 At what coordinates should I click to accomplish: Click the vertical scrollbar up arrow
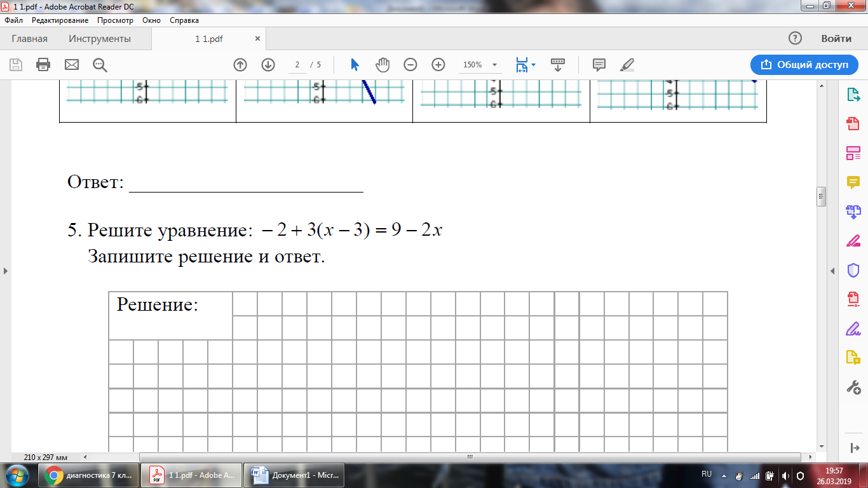pos(821,85)
